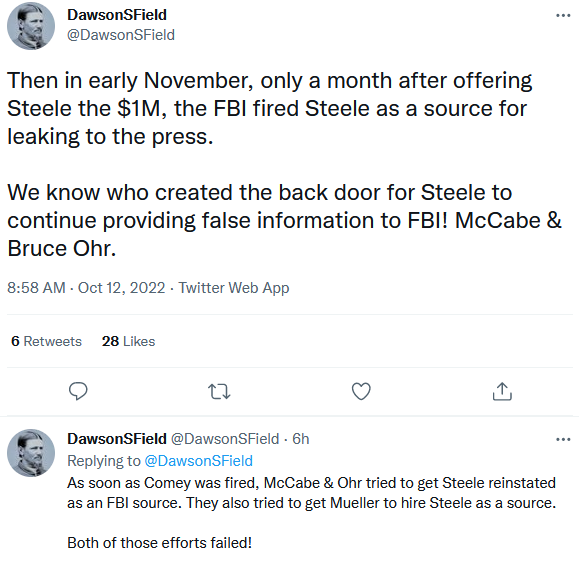This screenshot has width=579, height=562.
Task: Open more options on main tweet
Action: pos(563,16)
